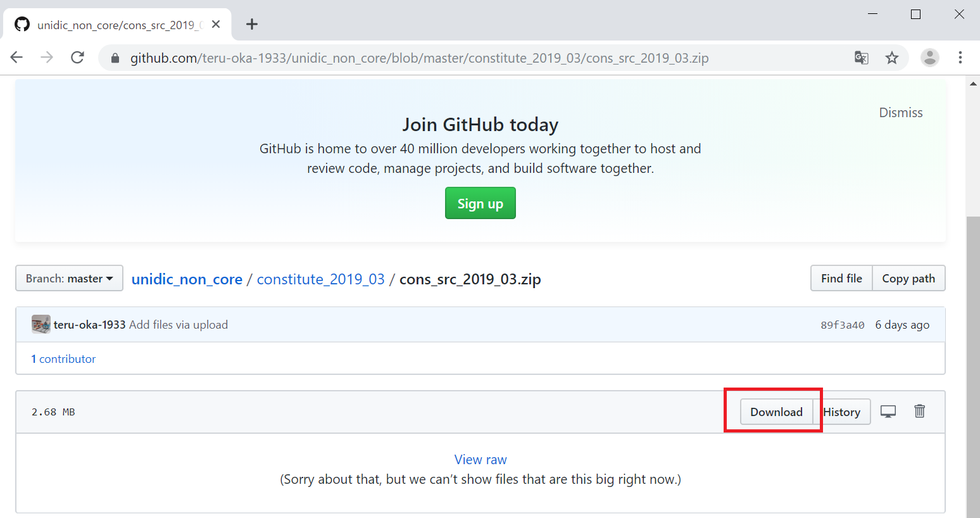980x518 pixels.
Task: Click the scrollbar up arrow
Action: [x=973, y=83]
